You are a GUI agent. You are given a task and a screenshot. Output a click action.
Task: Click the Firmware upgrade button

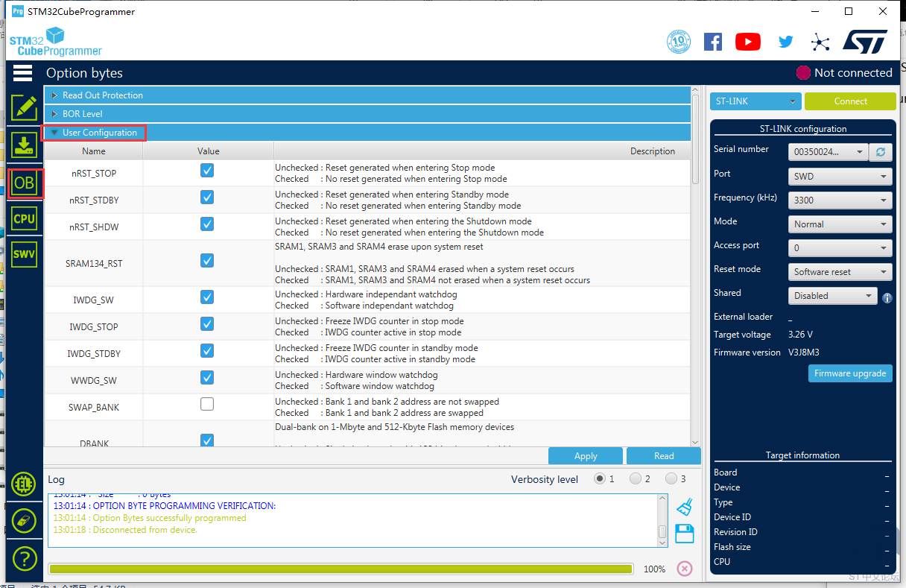[850, 373]
